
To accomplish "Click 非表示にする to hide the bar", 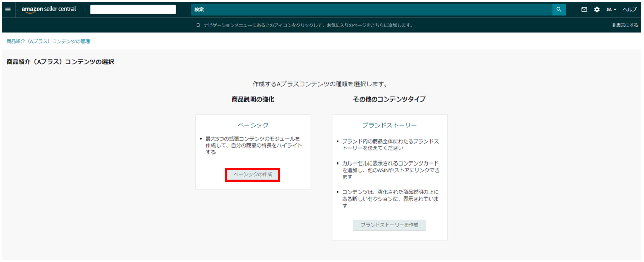I will tap(625, 25).
